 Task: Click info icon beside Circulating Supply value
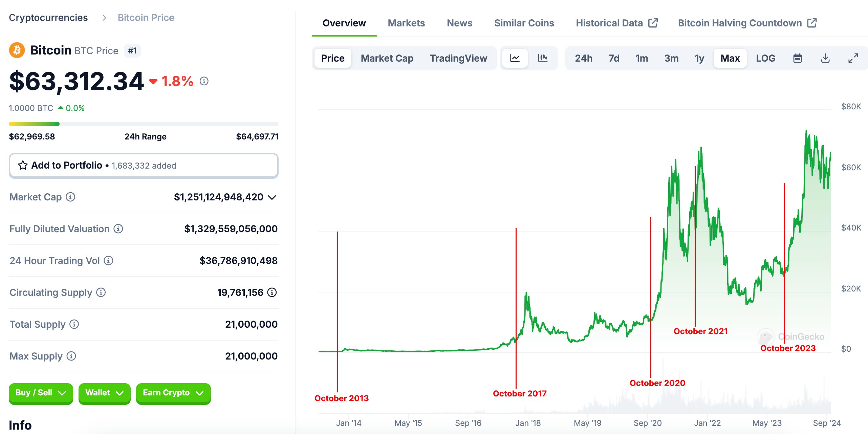click(x=272, y=292)
